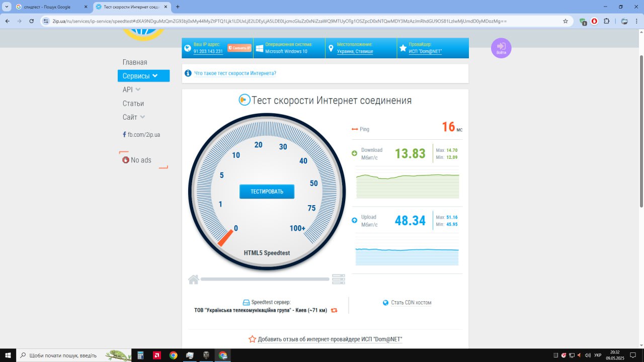Open World of Tanks taskbar icon
Viewport: 644px width, 362px height.
click(206, 355)
